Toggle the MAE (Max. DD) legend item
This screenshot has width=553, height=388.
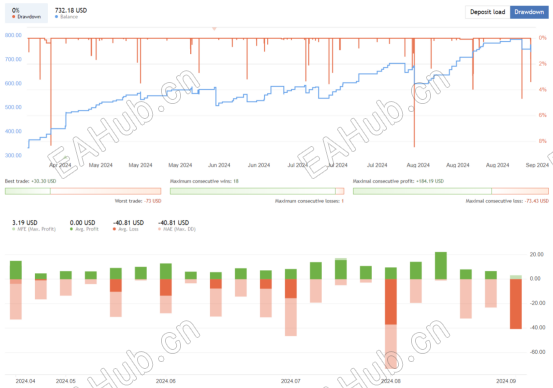tap(177, 229)
